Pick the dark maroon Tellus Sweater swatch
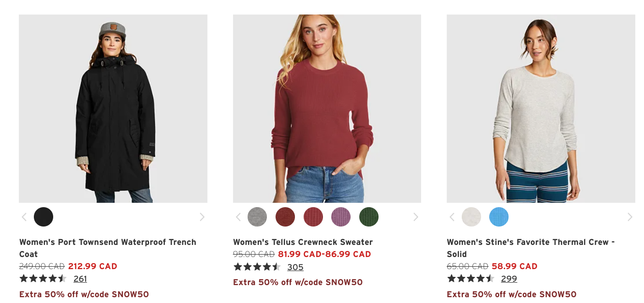The height and width of the screenshot is (303, 644). pyautogui.click(x=285, y=217)
